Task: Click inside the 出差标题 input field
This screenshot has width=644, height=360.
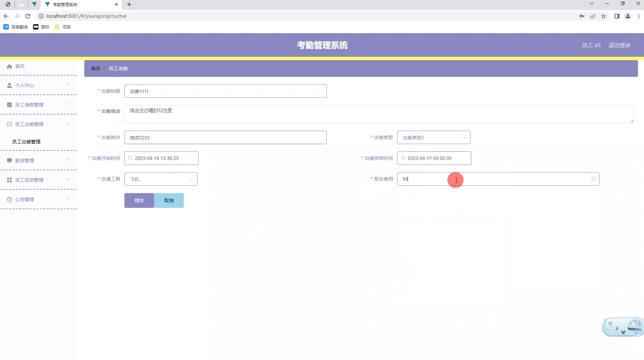Action: [x=225, y=91]
